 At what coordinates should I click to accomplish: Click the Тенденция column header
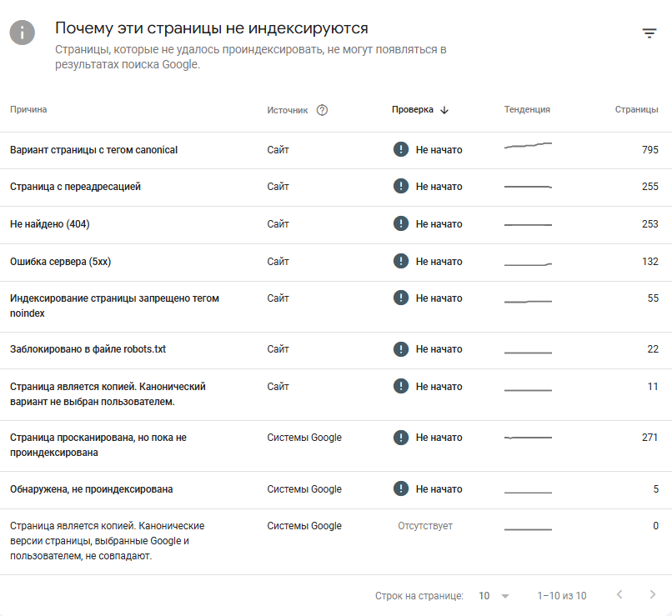point(527,109)
